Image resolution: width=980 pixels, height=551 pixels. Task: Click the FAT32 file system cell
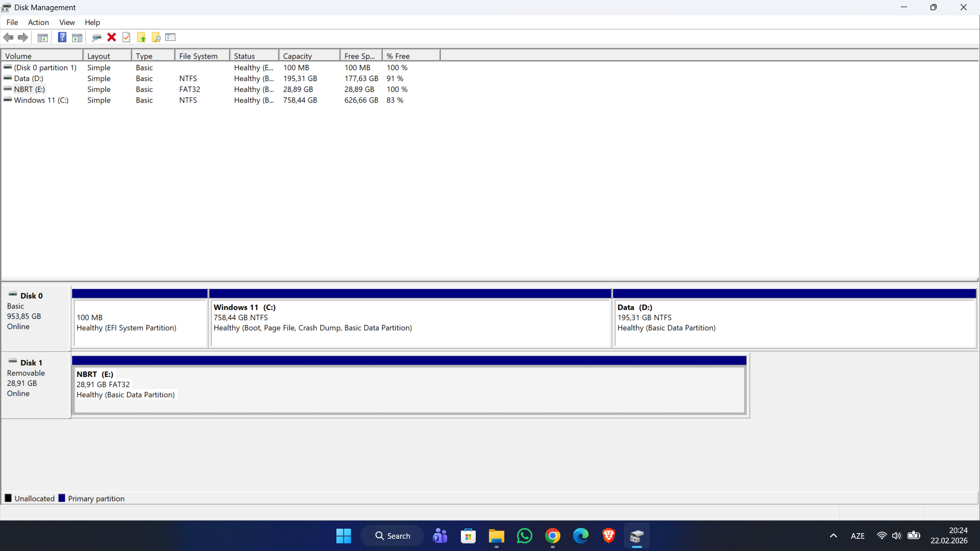(x=189, y=89)
